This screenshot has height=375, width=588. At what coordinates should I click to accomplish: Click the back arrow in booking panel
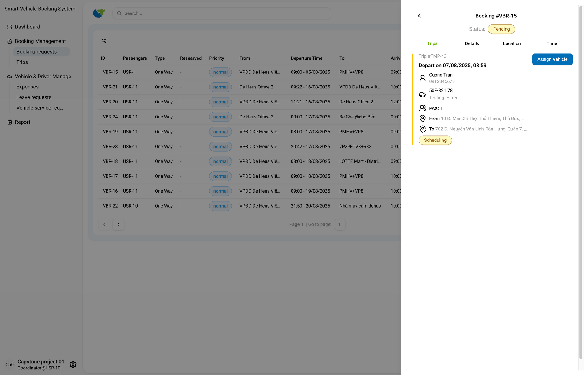coord(419,16)
